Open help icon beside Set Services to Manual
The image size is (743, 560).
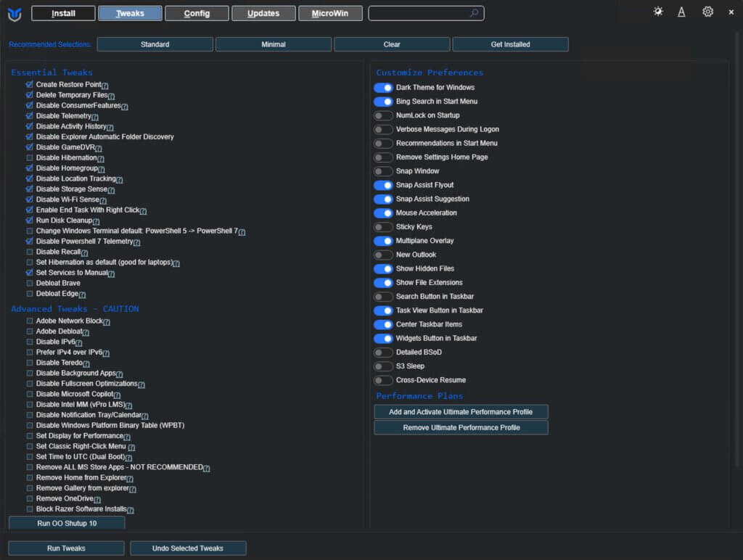[111, 273]
